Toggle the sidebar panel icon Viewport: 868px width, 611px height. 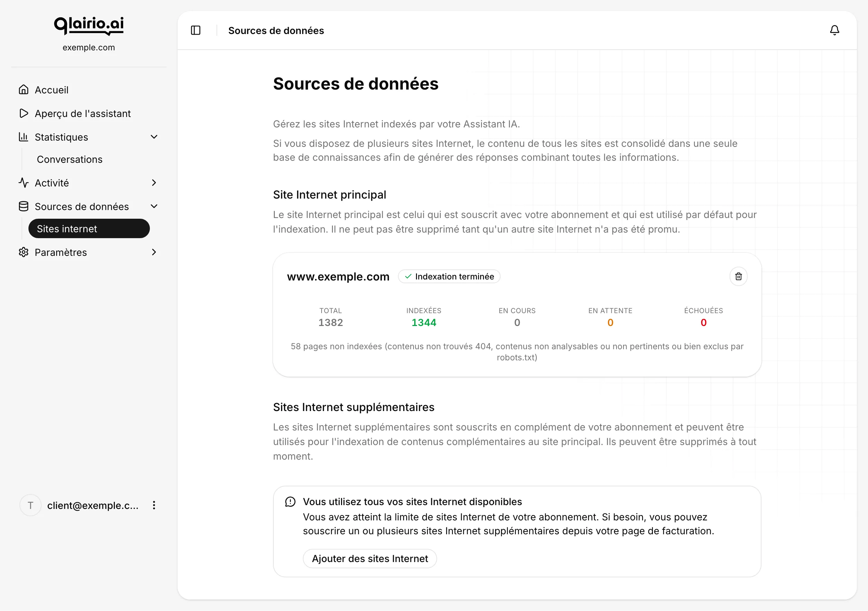[195, 30]
